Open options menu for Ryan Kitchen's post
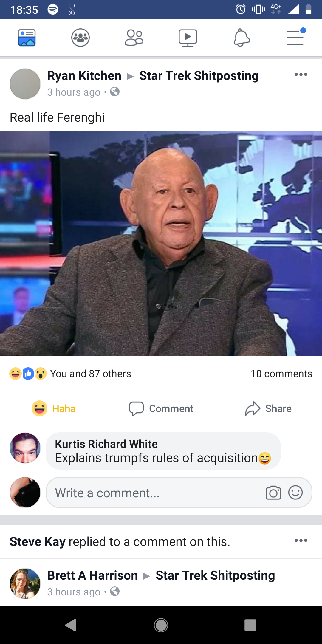Viewport: 322px width, 644px height. (301, 75)
